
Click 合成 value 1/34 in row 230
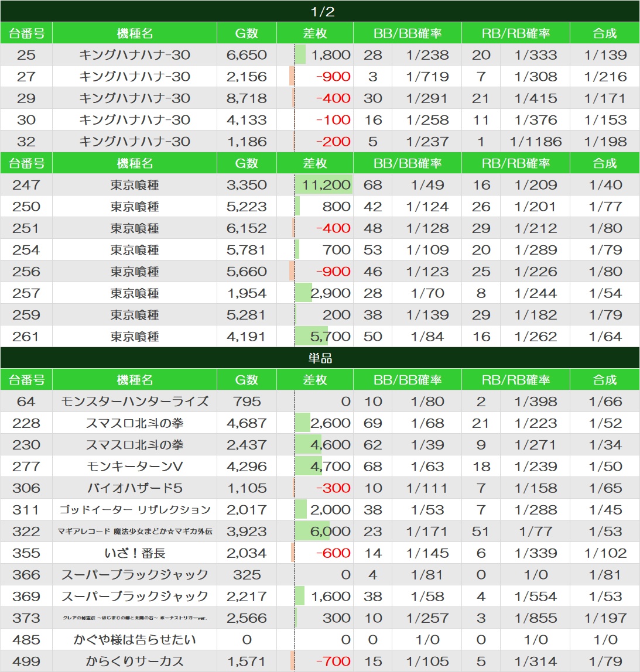click(605, 444)
